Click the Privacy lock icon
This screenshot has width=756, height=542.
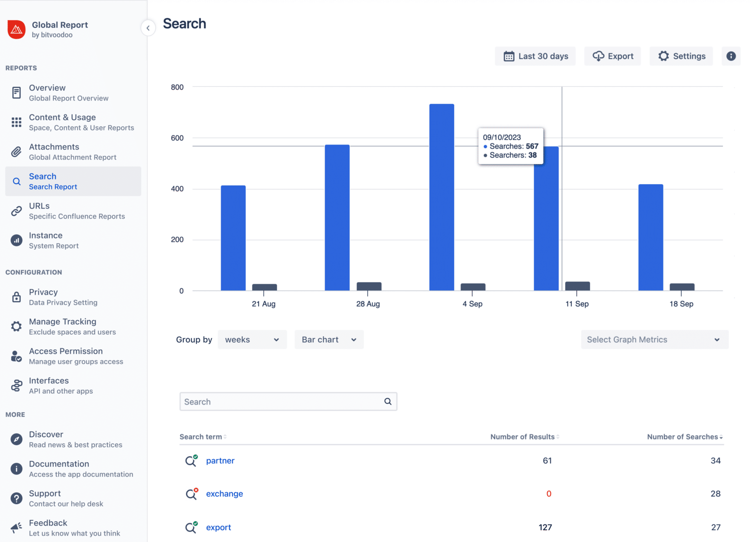[16, 296]
